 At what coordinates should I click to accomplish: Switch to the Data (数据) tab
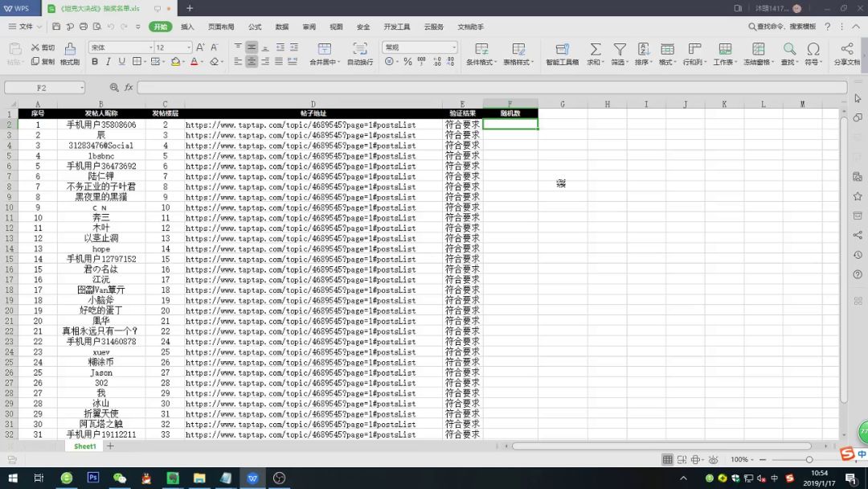[x=282, y=27]
